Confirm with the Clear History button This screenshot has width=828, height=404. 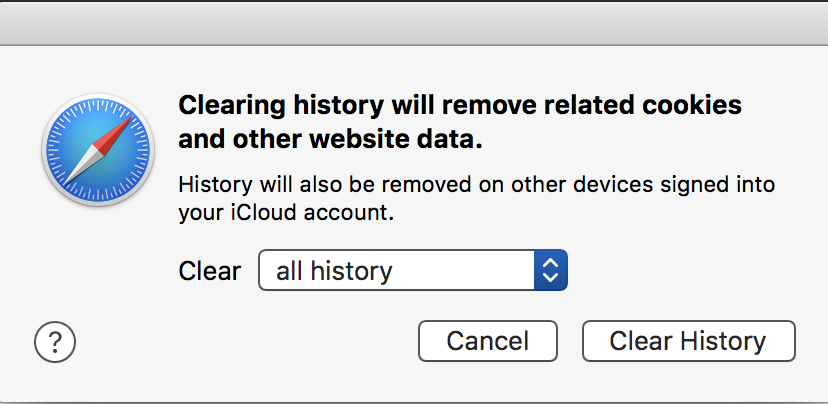[688, 341]
